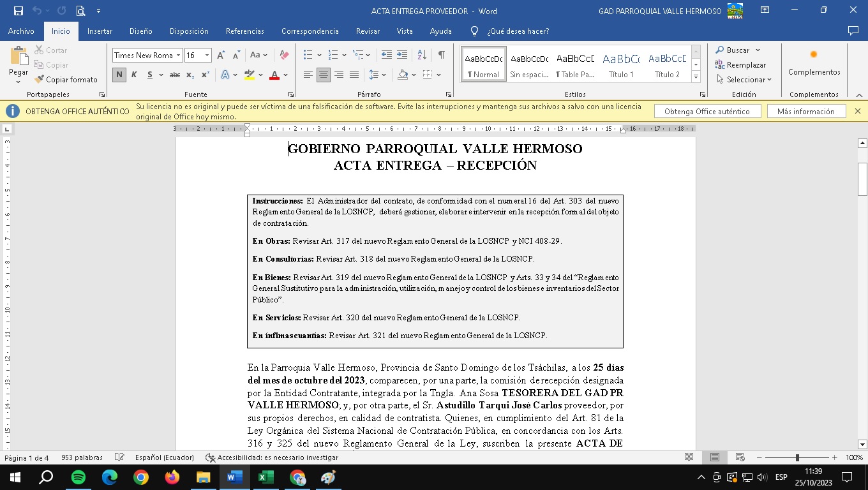Increase paragraph indent
The width and height of the screenshot is (868, 490).
point(402,56)
